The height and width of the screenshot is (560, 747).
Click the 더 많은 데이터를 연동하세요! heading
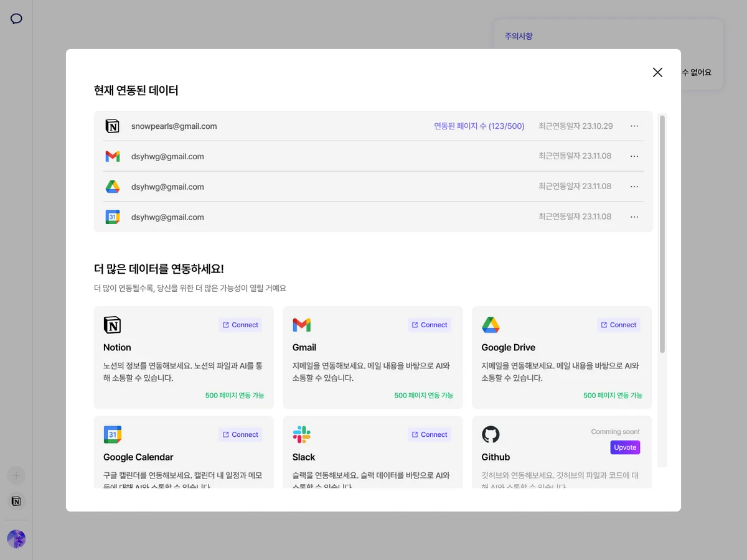(x=159, y=269)
